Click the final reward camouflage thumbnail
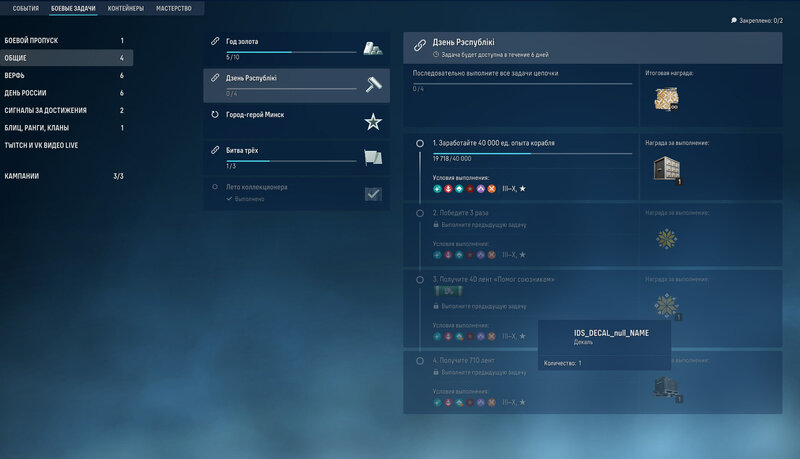 [666, 99]
